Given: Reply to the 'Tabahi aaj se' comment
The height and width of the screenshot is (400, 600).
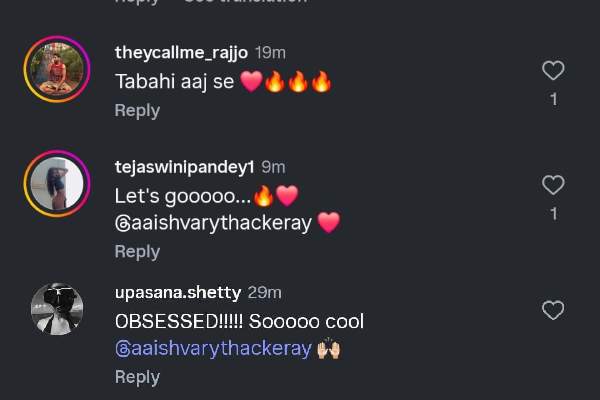Looking at the screenshot, I should point(137,111).
